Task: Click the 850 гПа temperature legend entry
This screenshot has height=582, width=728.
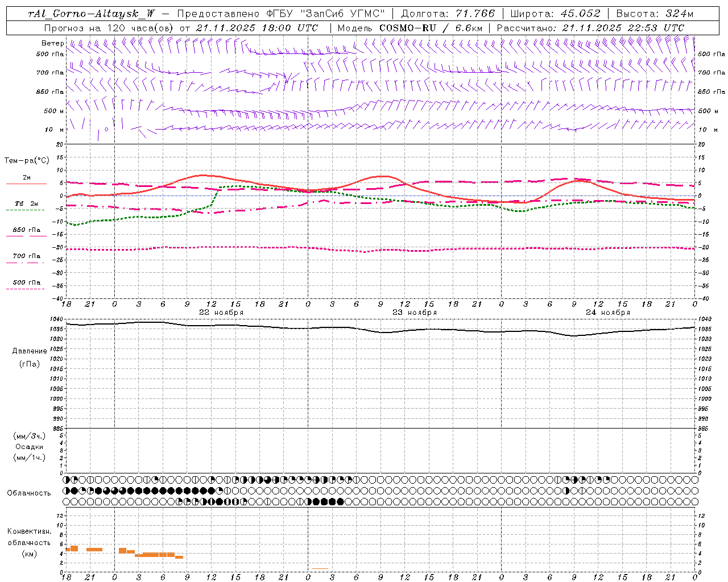Action: 26,230
